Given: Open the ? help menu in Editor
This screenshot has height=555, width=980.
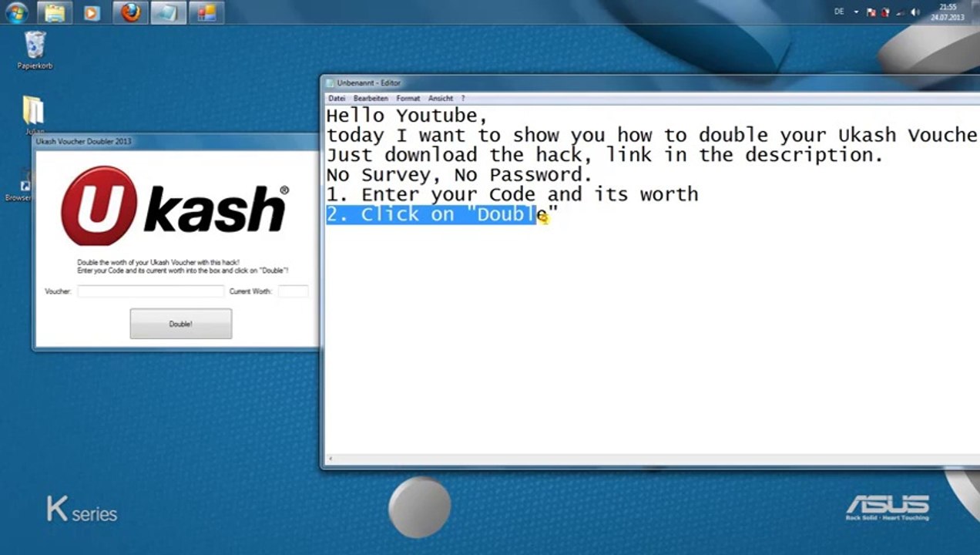Looking at the screenshot, I should tap(463, 99).
